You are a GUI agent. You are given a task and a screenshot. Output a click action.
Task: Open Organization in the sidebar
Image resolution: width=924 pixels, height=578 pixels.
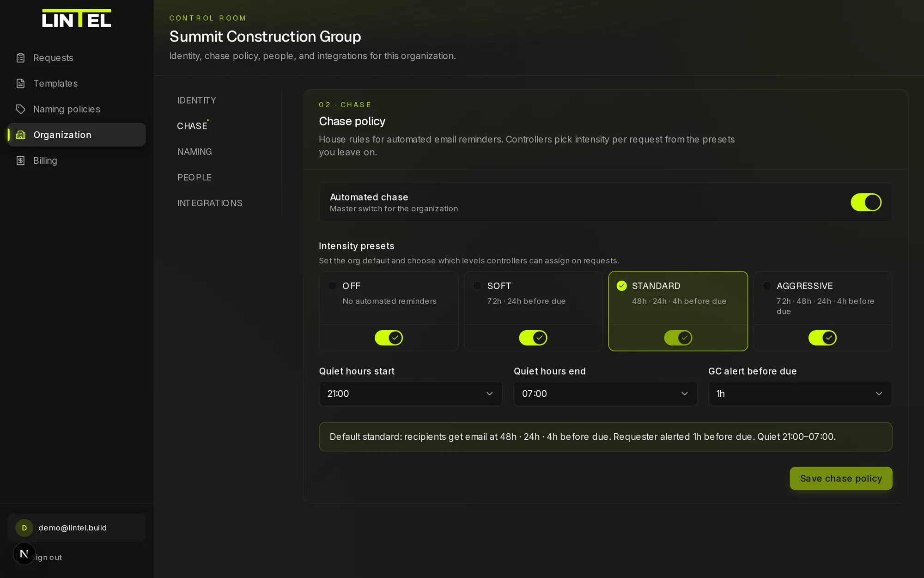pos(77,135)
